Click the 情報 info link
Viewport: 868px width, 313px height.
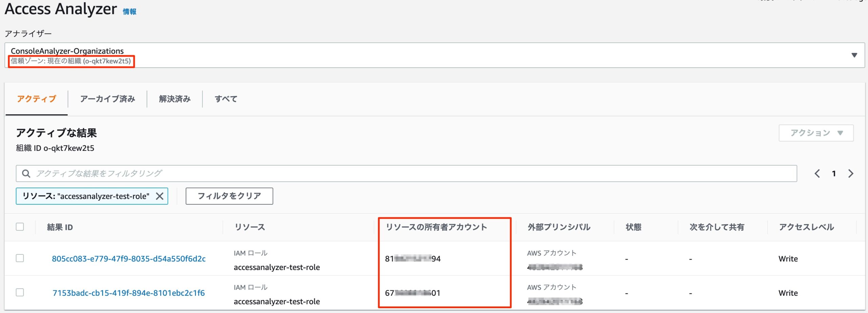pyautogui.click(x=130, y=12)
